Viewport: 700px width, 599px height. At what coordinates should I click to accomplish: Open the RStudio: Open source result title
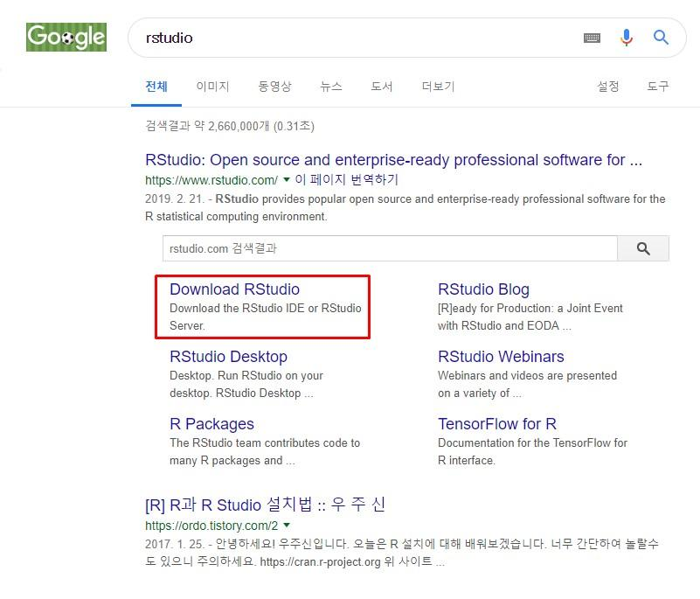[394, 160]
